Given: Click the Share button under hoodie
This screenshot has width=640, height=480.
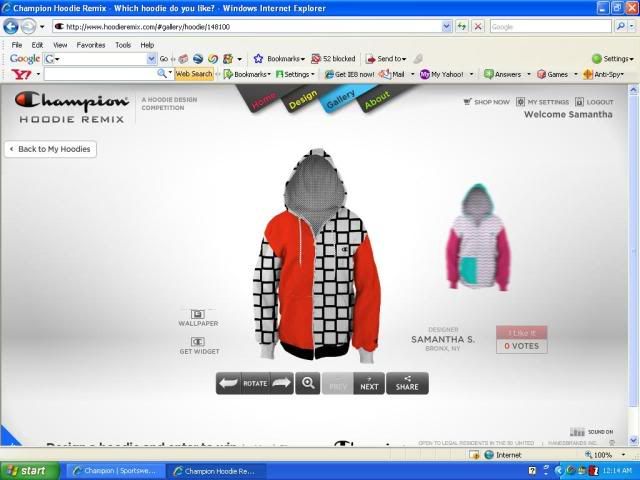Looking at the screenshot, I should pos(407,383).
